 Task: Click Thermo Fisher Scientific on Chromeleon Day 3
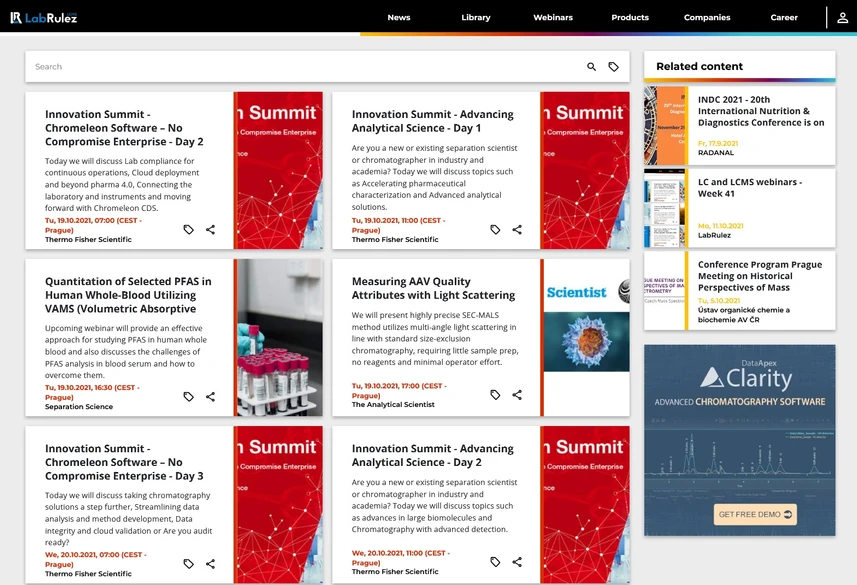click(x=88, y=574)
